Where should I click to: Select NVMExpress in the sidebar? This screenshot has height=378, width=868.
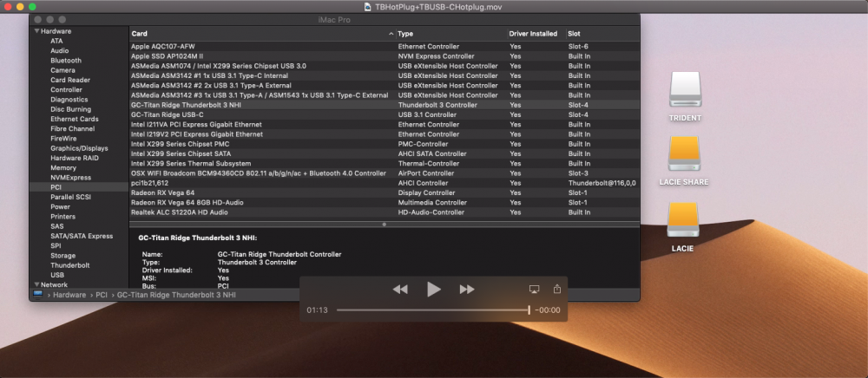[x=70, y=178]
